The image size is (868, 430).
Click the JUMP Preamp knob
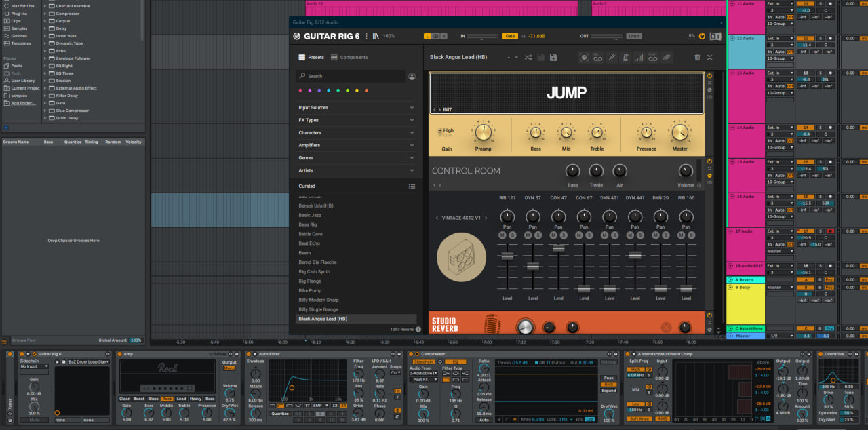point(483,132)
